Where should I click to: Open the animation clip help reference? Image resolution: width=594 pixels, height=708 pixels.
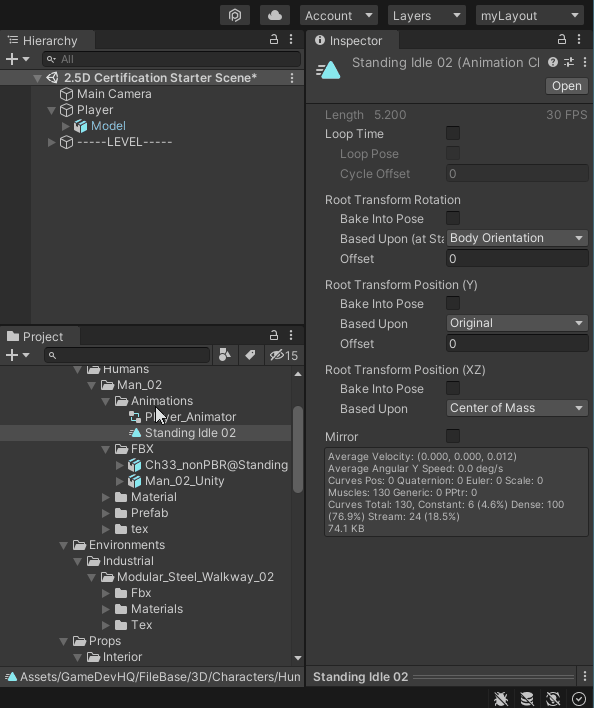(552, 62)
